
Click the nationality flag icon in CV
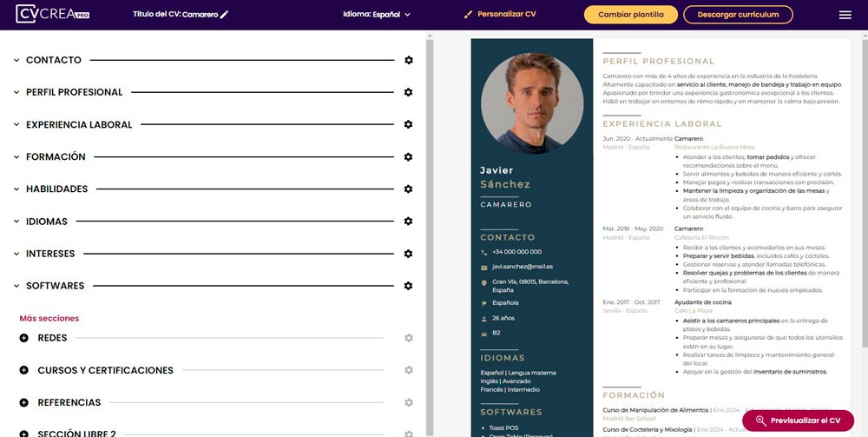[484, 303]
